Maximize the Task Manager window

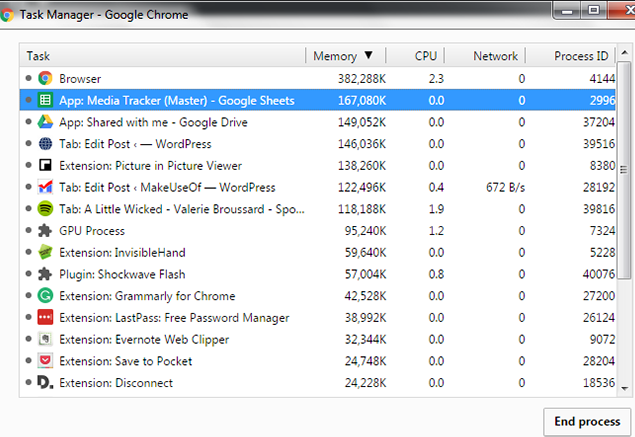594,10
